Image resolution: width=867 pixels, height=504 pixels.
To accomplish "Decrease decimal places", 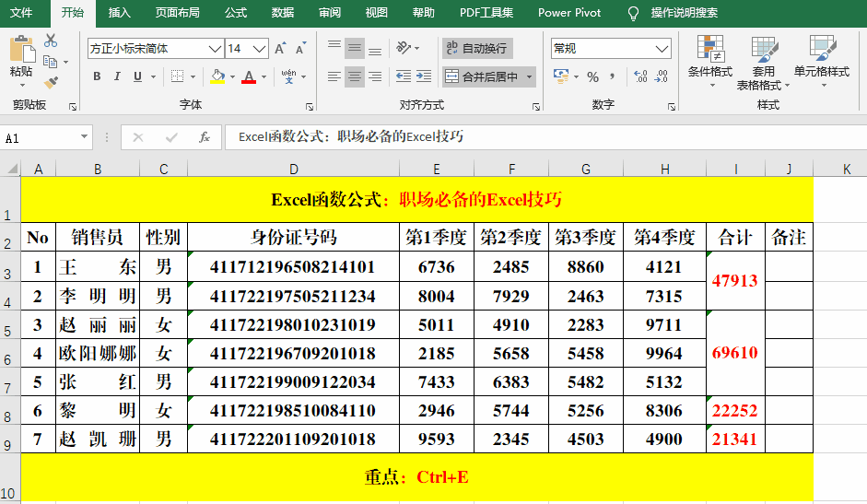I will [x=662, y=76].
